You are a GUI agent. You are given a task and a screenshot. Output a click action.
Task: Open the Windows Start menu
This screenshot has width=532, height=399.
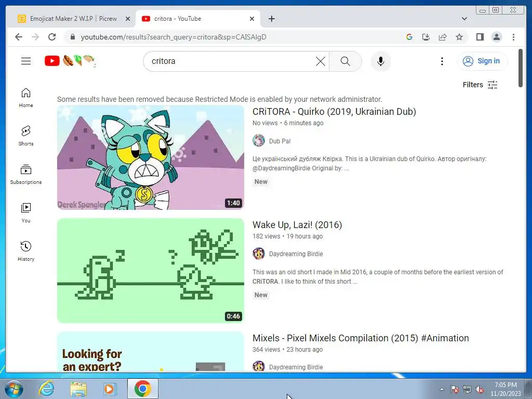(14, 389)
